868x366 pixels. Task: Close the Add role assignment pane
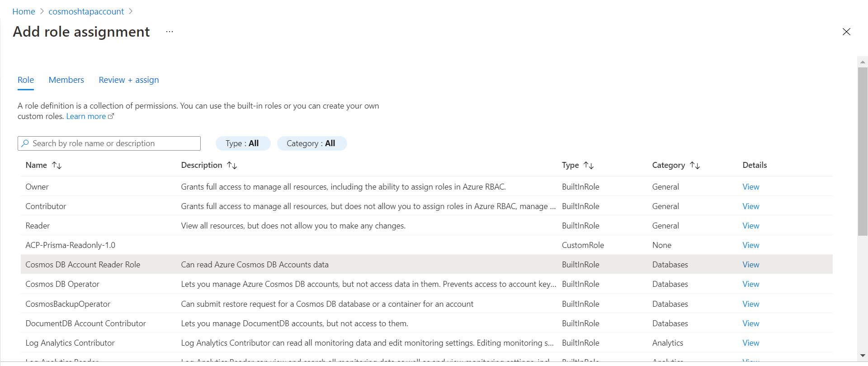point(846,32)
